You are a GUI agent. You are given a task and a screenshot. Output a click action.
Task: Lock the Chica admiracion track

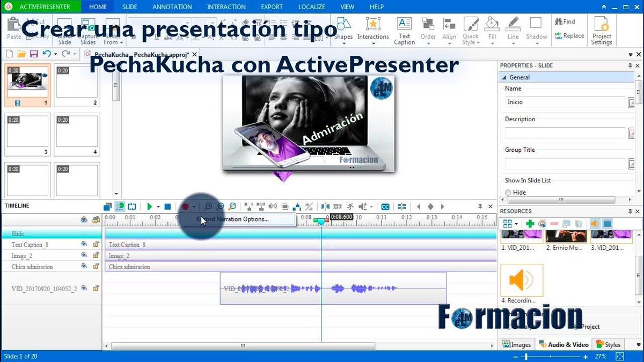(x=96, y=267)
